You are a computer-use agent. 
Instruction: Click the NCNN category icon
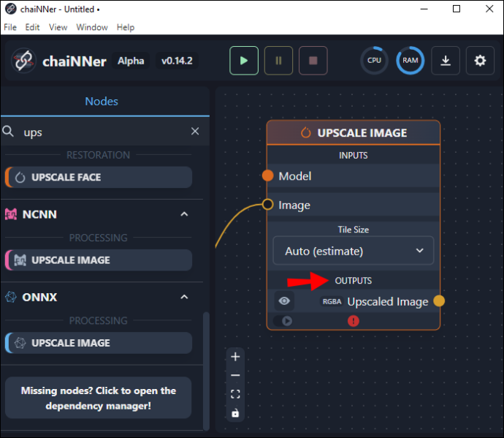(11, 214)
